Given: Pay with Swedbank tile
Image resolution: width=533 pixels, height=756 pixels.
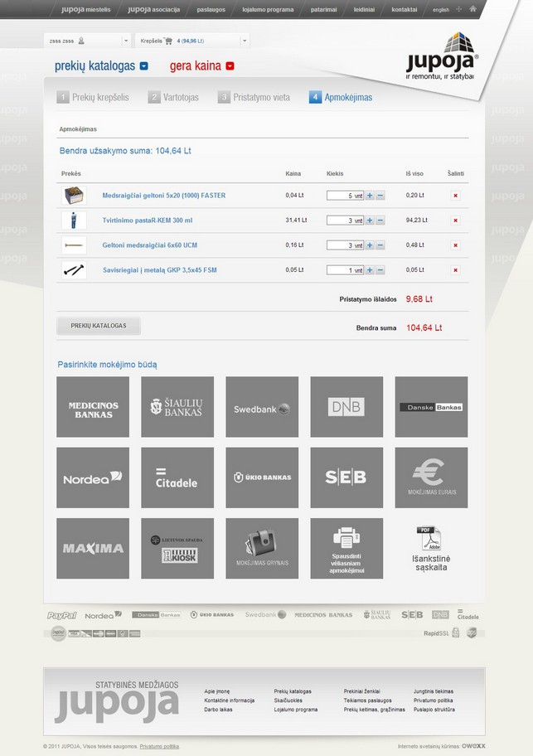Looking at the screenshot, I should click(x=262, y=407).
